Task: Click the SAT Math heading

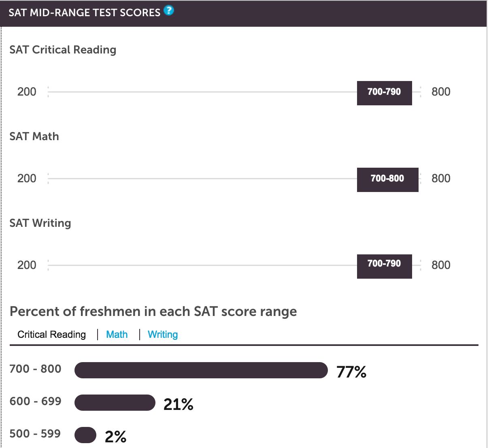Action: click(x=34, y=137)
